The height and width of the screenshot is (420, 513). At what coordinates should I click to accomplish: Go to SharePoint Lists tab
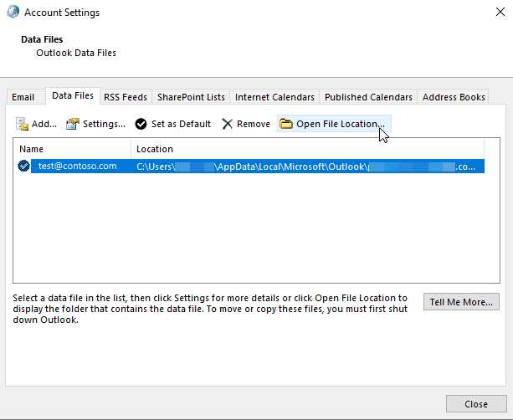coord(191,97)
